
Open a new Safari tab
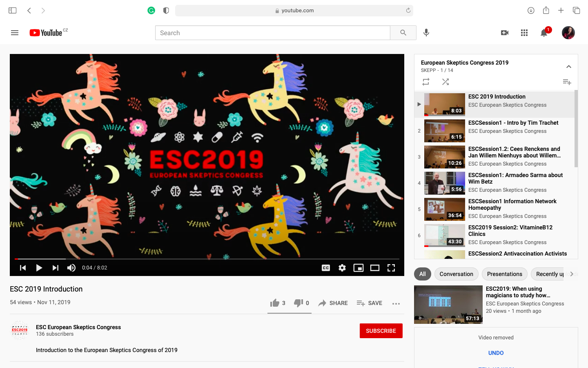(x=561, y=11)
